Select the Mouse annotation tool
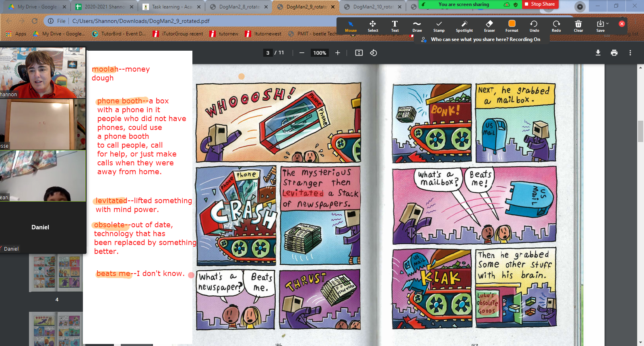 [351, 27]
